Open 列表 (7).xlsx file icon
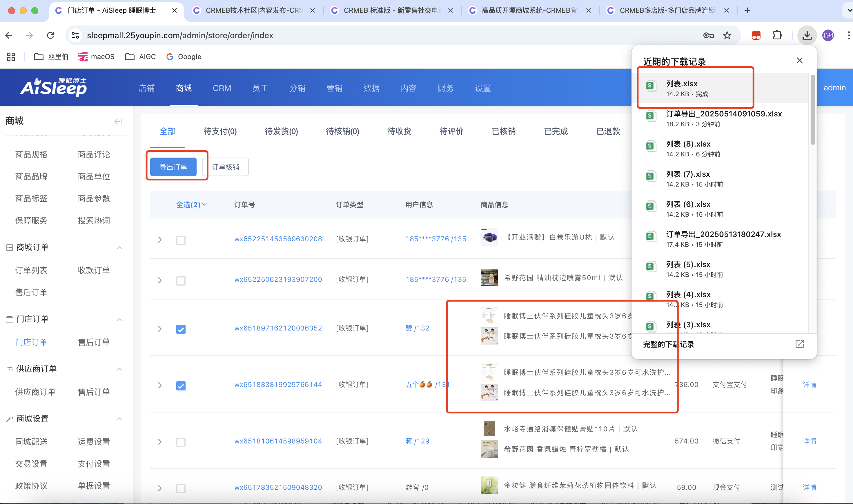 point(651,177)
